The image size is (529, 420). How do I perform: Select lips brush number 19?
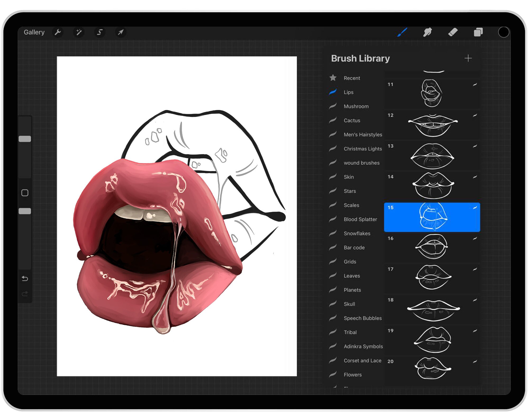(x=432, y=340)
